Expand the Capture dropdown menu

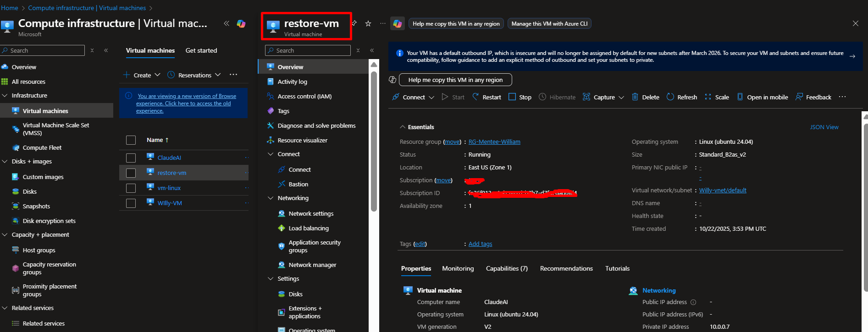tap(621, 98)
